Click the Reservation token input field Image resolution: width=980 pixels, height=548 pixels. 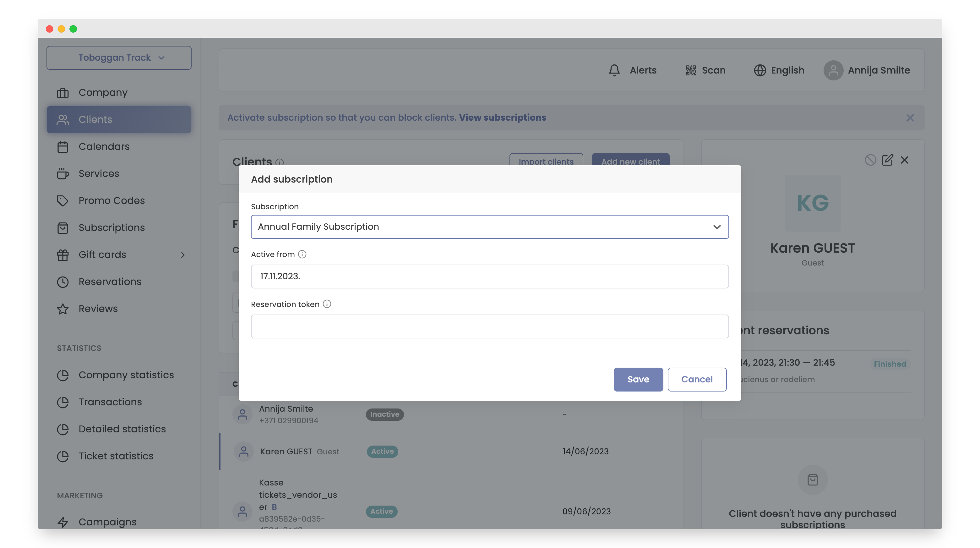tap(490, 326)
